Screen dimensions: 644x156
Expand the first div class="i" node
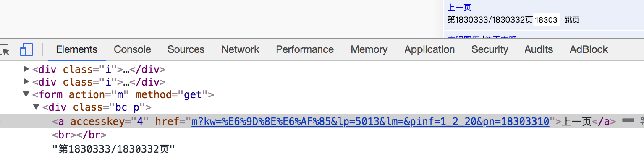[26, 69]
